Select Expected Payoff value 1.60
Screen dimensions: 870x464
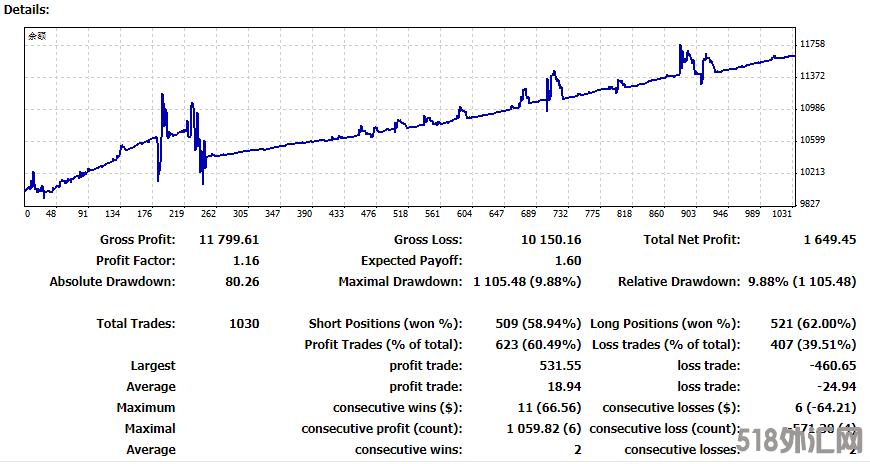(x=568, y=261)
